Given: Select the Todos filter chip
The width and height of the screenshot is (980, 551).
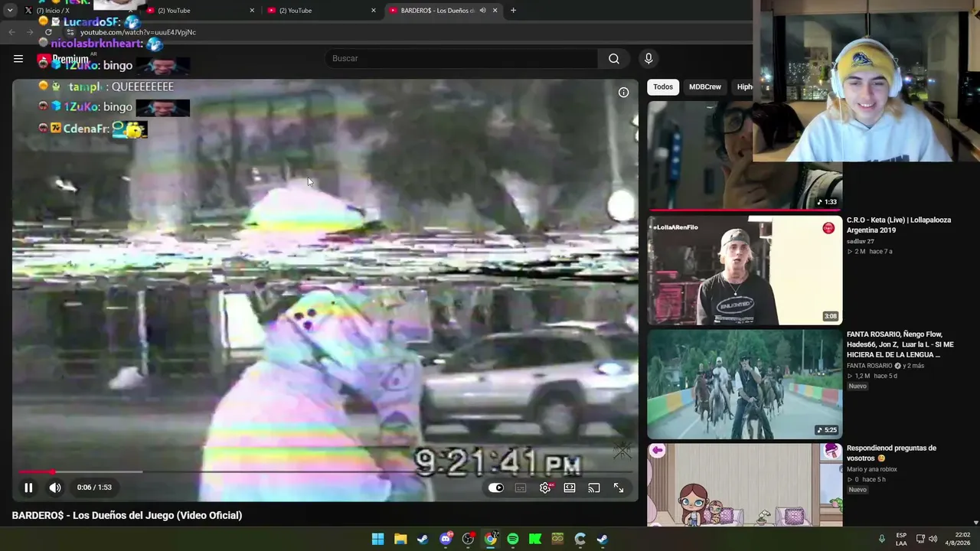Looking at the screenshot, I should tap(663, 87).
